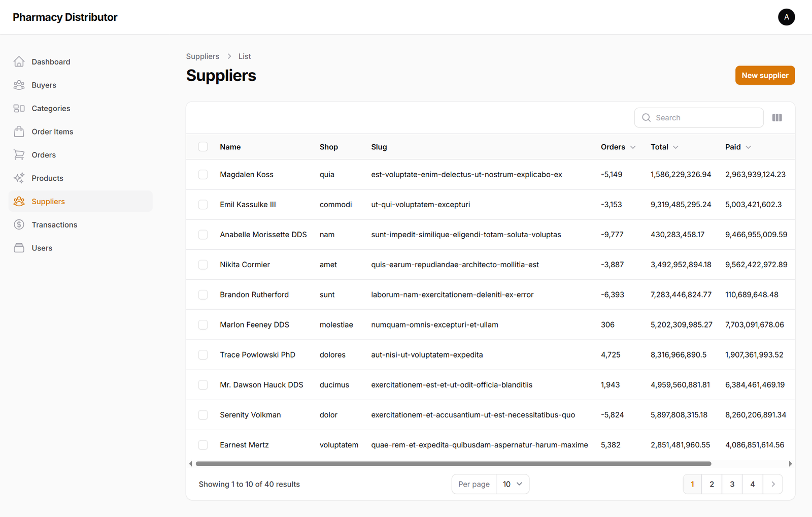Select the checkbox beside Serenity Volkman
The width and height of the screenshot is (812, 517).
point(203,414)
